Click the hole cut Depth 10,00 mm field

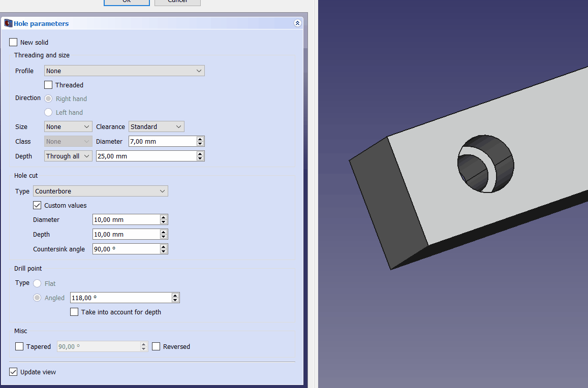tap(126, 234)
